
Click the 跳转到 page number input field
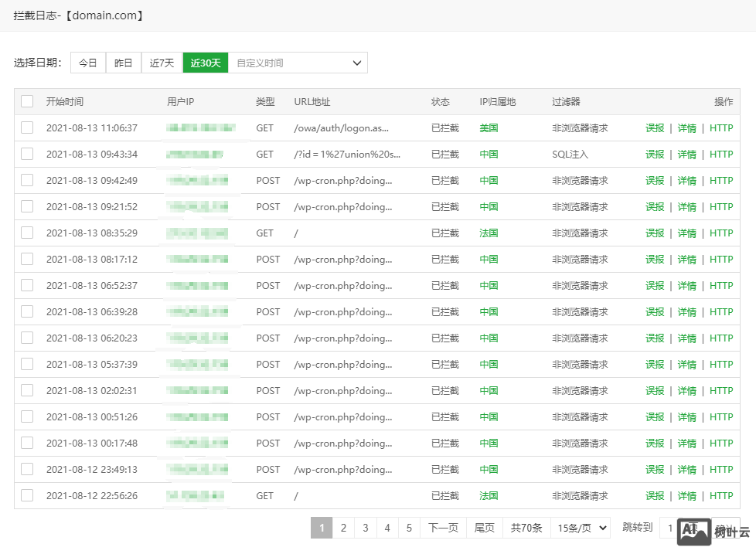pyautogui.click(x=669, y=528)
